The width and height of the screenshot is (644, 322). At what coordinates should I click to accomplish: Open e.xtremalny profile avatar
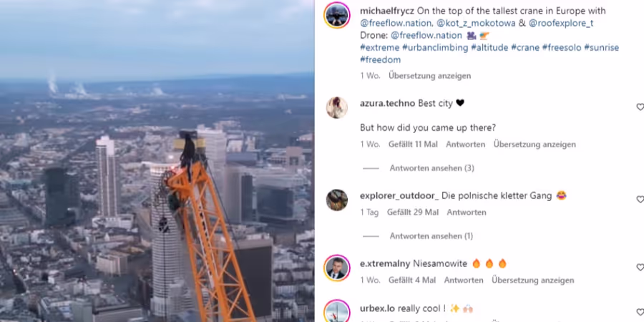[337, 268]
